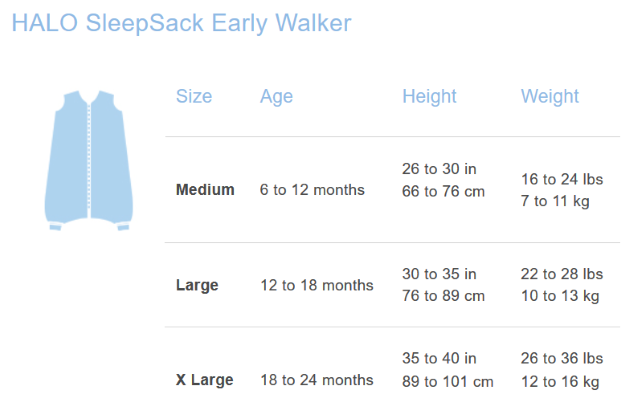Click the 89 to 101 cm height value

point(448,382)
